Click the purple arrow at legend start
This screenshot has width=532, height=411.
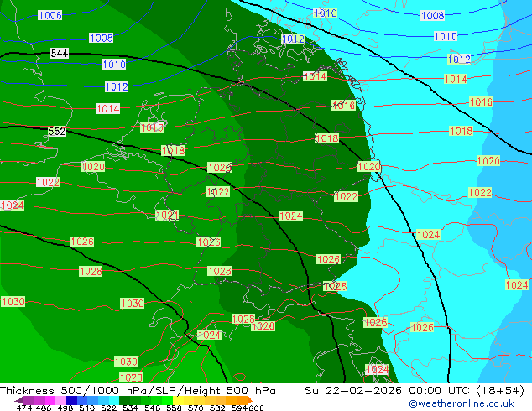[x=18, y=400]
